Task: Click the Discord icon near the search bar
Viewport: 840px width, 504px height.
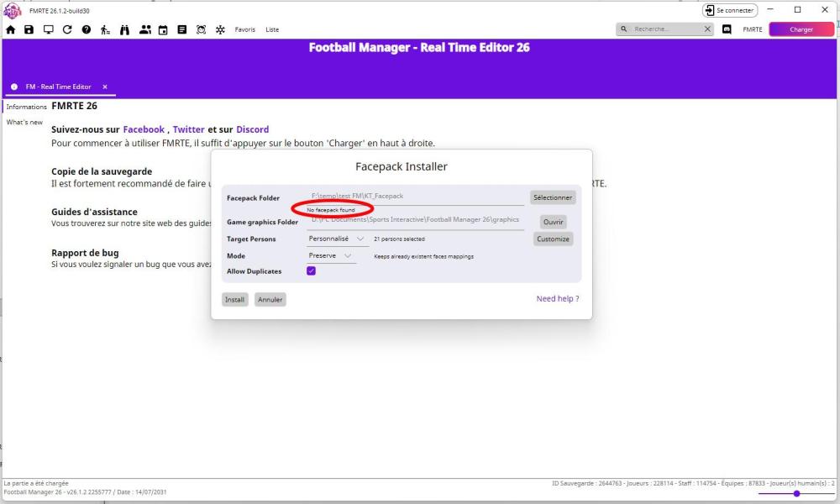Action: pos(726,29)
